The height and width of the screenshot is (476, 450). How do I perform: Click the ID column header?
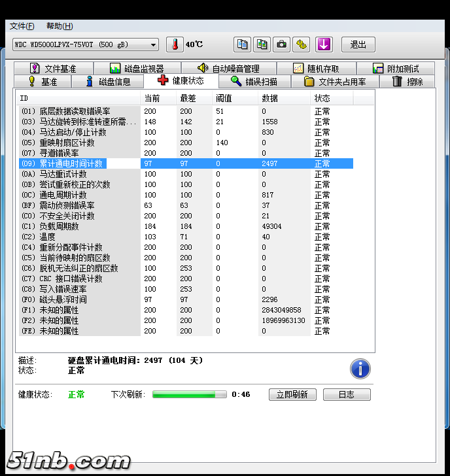click(x=78, y=98)
